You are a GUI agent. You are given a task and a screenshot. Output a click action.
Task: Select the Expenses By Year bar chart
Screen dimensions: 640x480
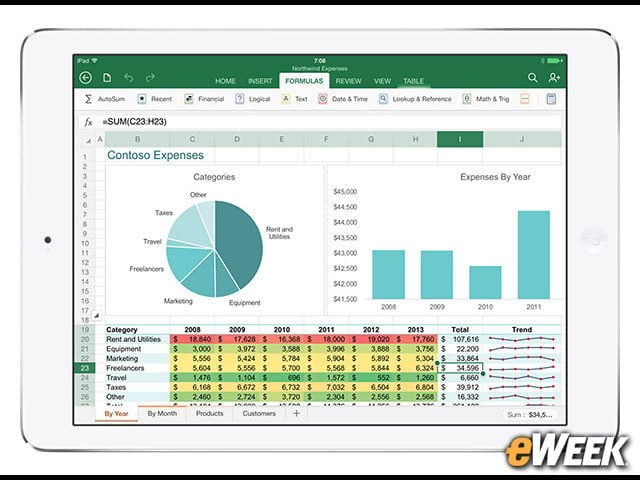pyautogui.click(x=445, y=240)
